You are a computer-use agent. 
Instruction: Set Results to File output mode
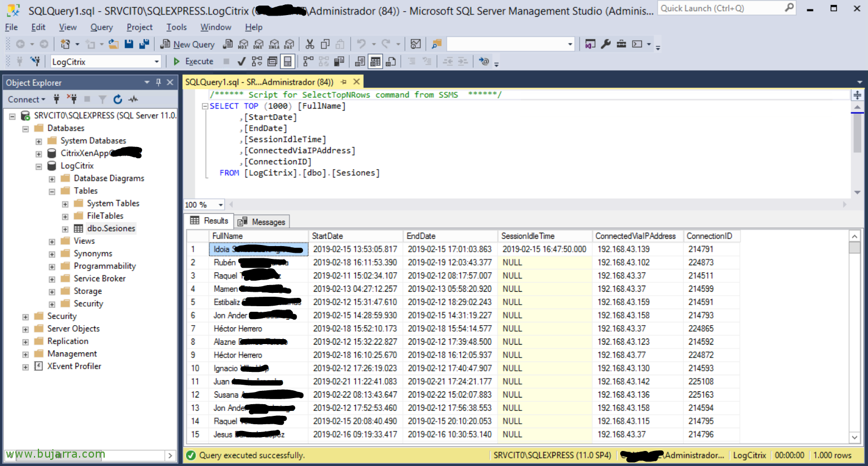click(391, 61)
